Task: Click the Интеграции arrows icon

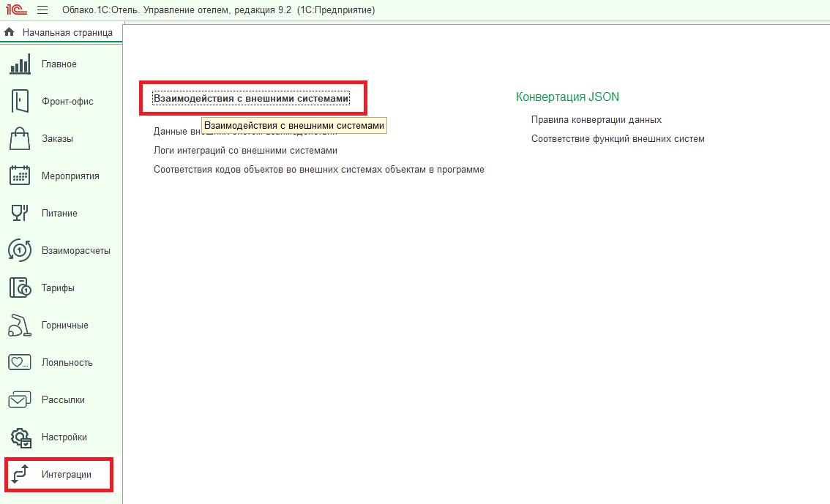Action: pos(20,475)
